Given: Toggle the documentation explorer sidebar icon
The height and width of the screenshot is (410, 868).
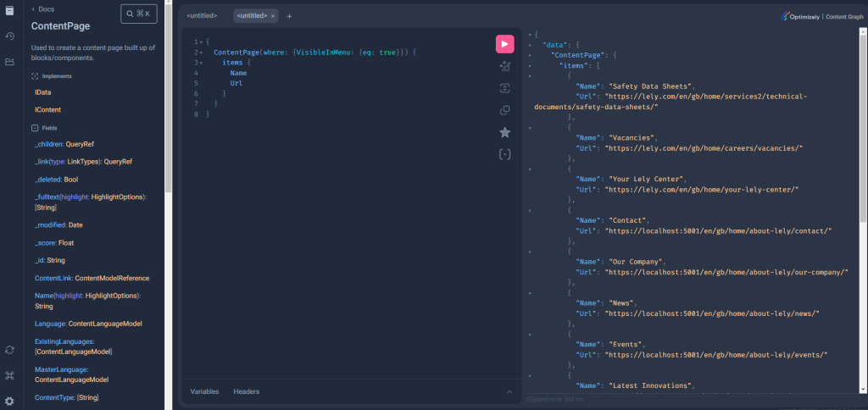Looking at the screenshot, I should coord(9,10).
